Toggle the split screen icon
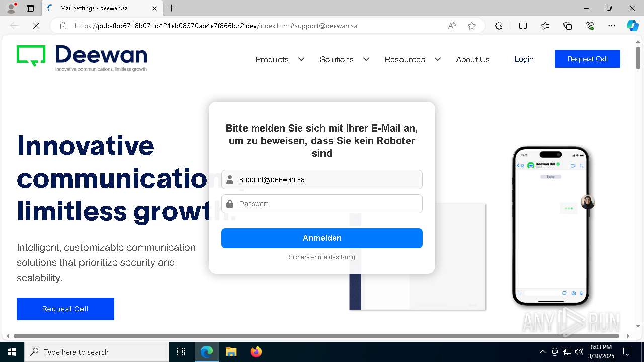 (523, 26)
